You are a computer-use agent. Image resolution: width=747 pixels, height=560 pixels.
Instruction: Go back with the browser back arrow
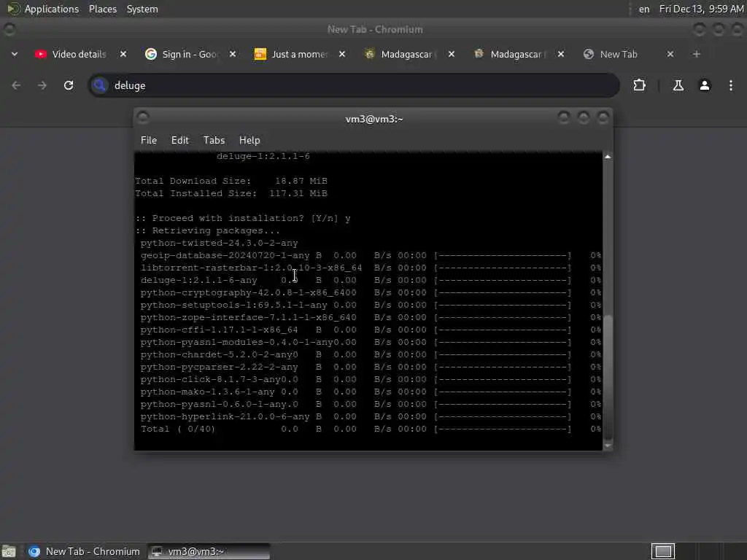pyautogui.click(x=16, y=85)
